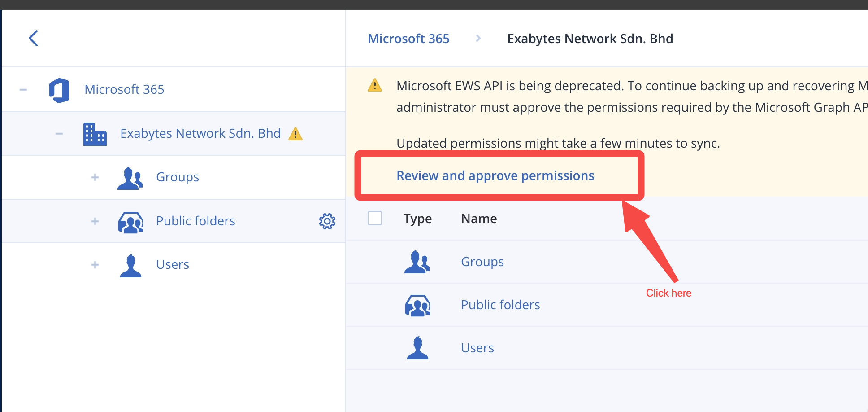Click the Microsoft 365 Office logo icon
Screen dimensions: 868x412
point(59,90)
